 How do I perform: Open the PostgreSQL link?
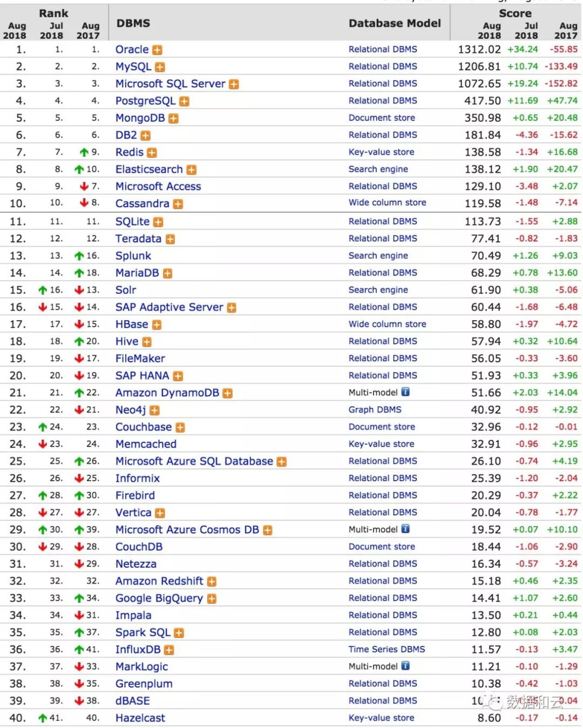pos(145,101)
